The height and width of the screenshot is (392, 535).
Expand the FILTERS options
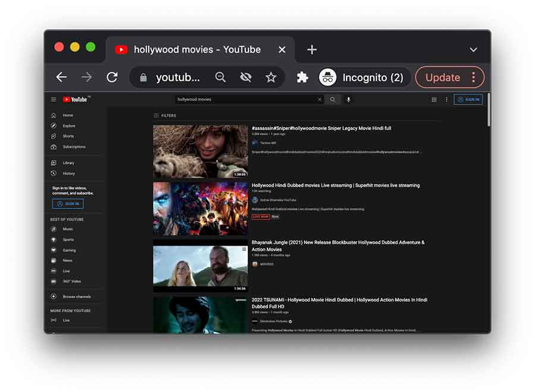pos(165,116)
